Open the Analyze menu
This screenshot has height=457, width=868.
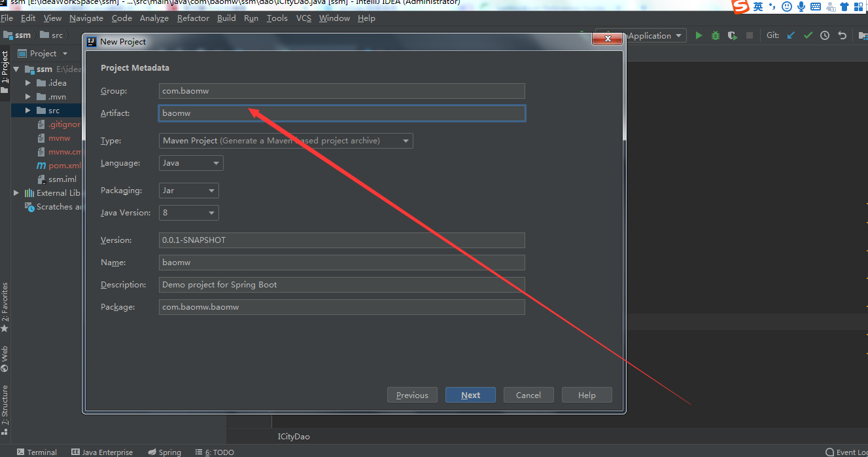click(x=154, y=18)
